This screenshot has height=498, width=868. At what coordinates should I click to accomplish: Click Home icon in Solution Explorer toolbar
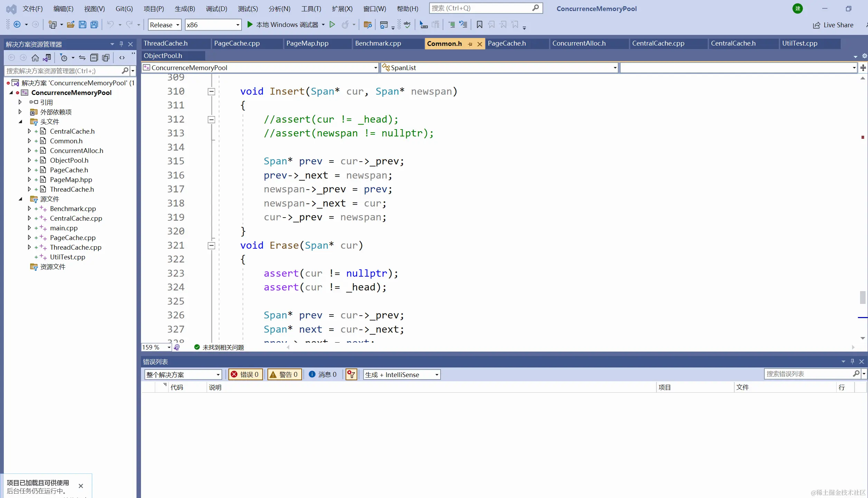point(35,58)
